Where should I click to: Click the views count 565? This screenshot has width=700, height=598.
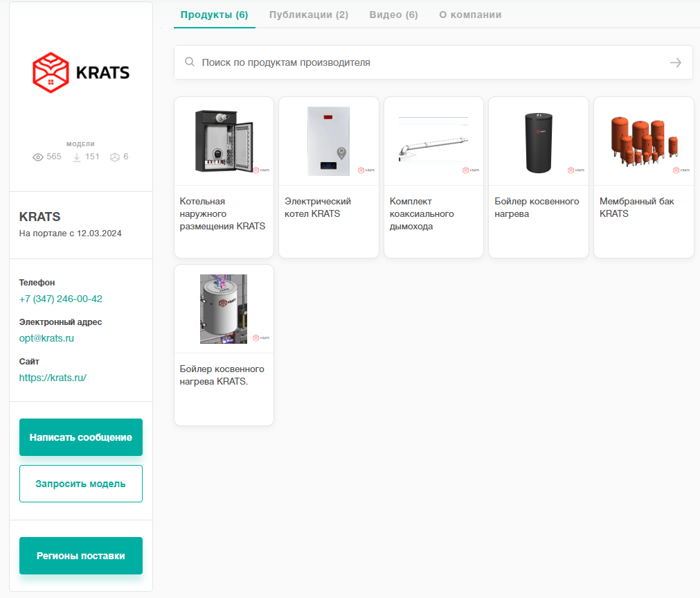point(54,157)
